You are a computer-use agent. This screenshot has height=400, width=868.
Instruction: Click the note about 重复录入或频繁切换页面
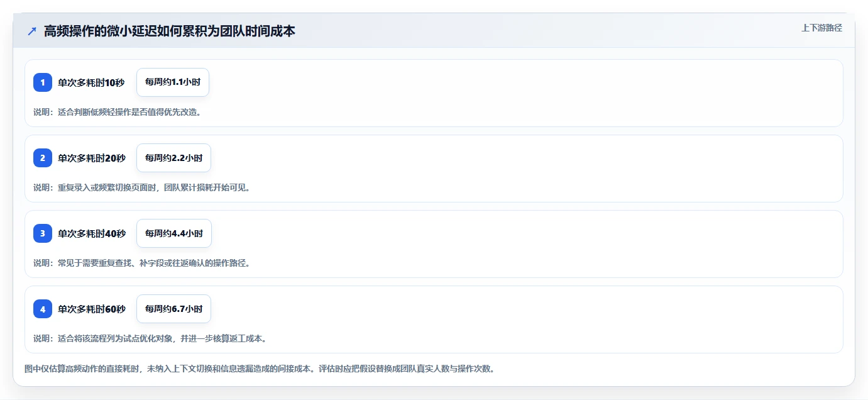(141, 187)
